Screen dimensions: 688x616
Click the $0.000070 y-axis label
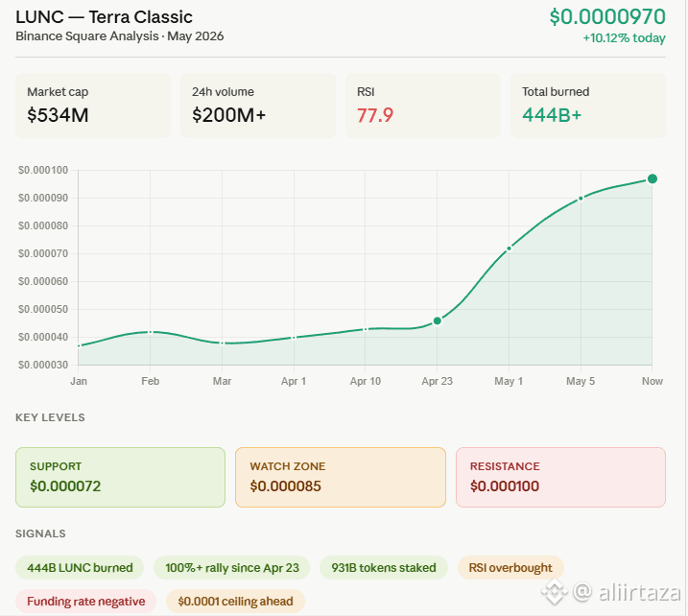coord(43,253)
